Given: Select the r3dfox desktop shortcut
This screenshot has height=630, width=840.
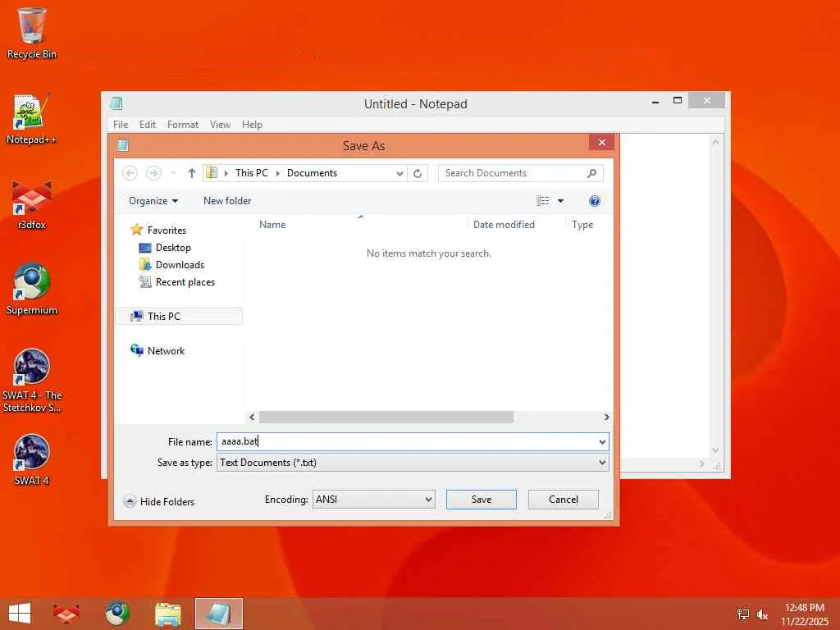Looking at the screenshot, I should click(x=32, y=205).
